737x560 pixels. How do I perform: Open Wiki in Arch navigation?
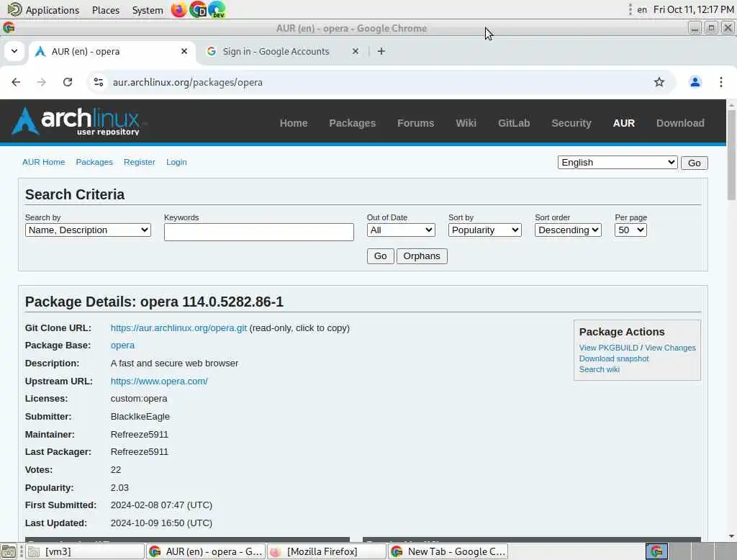[466, 123]
